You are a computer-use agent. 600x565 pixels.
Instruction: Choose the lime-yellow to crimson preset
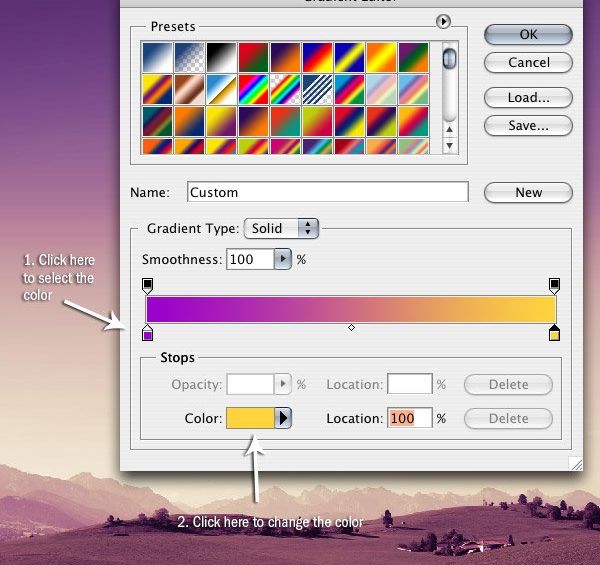[317, 122]
